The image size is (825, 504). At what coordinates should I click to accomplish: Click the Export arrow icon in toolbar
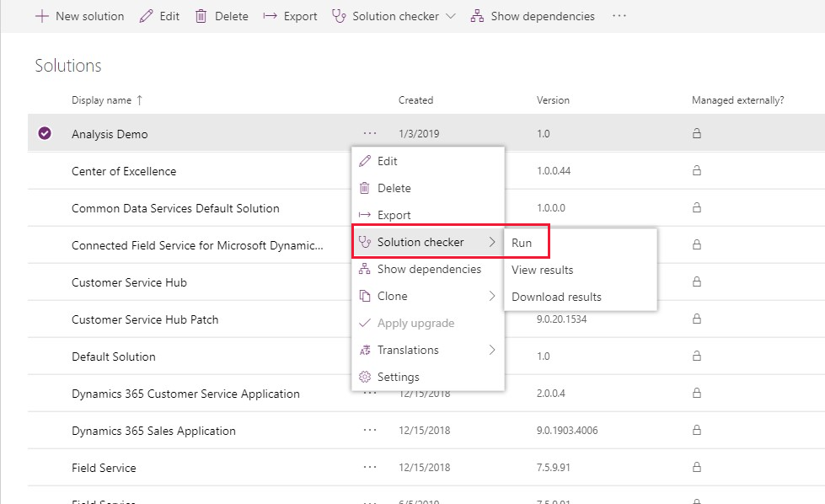pos(269,15)
